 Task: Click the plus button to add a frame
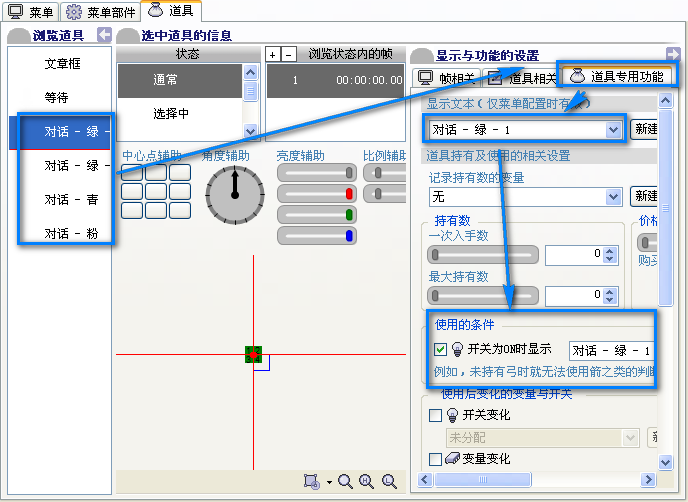click(272, 54)
